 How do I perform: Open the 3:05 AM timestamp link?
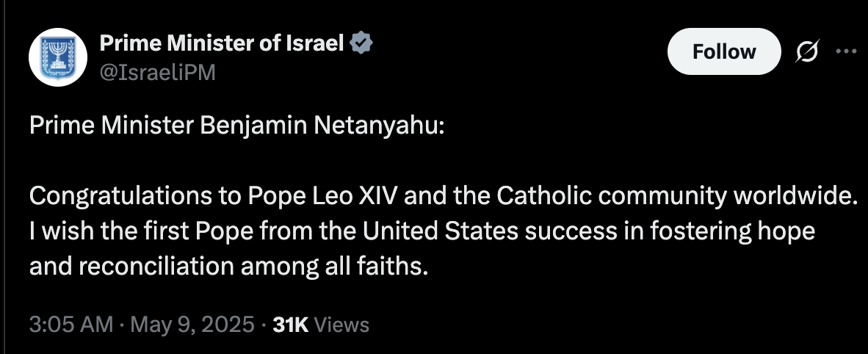click(71, 324)
